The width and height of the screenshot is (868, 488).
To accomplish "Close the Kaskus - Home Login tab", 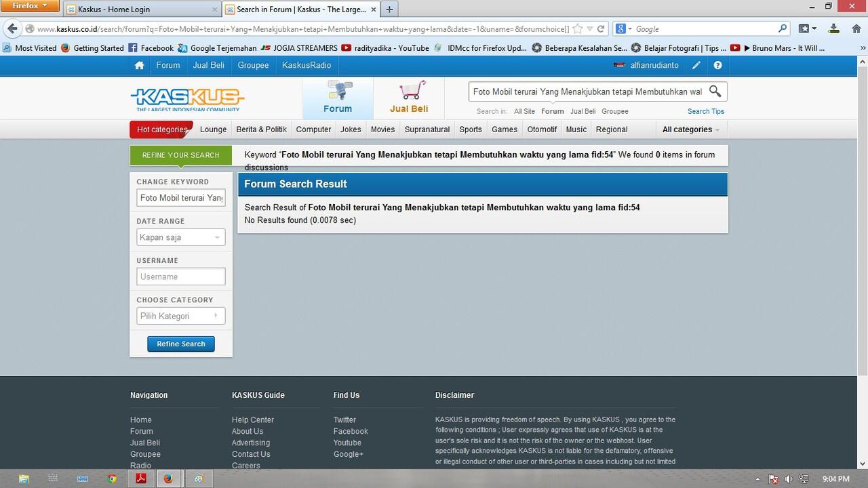I will pyautogui.click(x=215, y=9).
